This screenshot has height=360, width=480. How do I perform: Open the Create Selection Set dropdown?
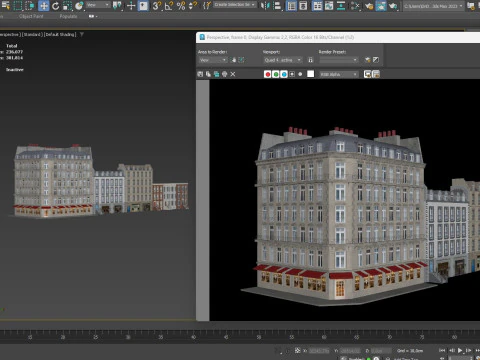tap(235, 5)
